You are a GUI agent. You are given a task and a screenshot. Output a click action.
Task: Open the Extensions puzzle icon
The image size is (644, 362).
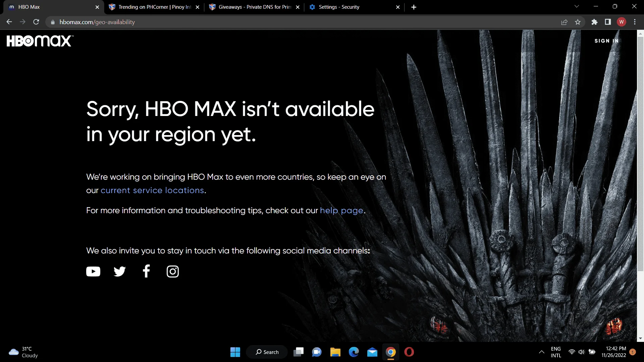pos(594,22)
